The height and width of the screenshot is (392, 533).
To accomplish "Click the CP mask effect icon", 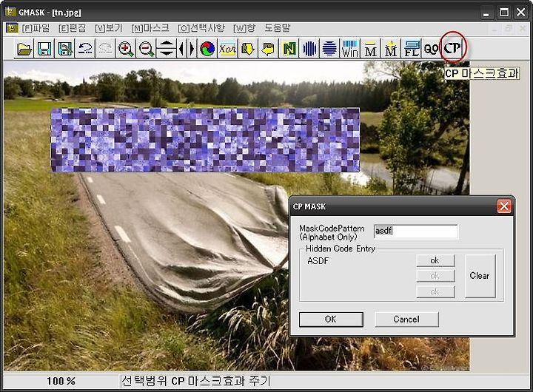I will (452, 48).
